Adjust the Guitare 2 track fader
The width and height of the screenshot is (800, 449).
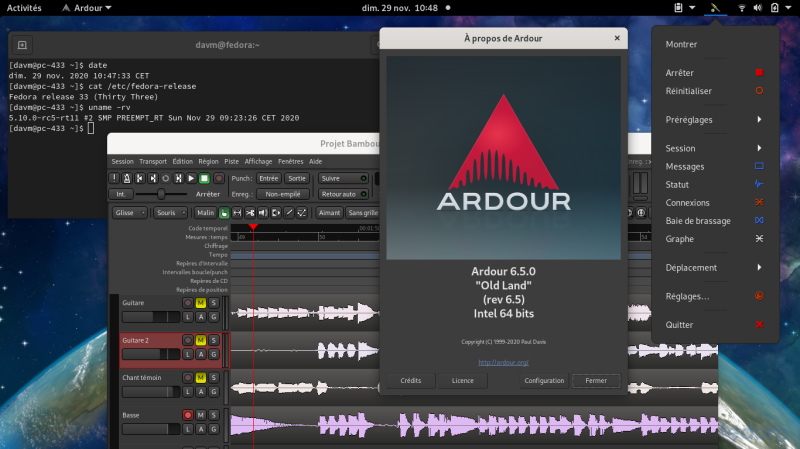pos(150,354)
